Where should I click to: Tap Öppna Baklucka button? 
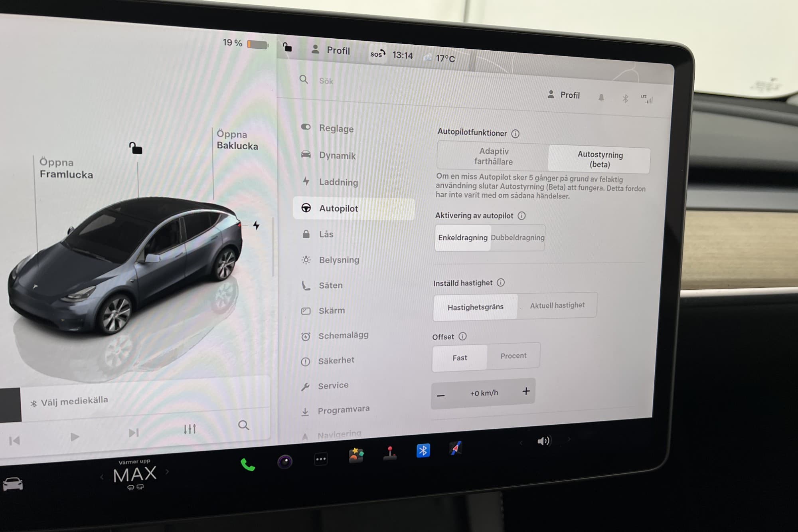pyautogui.click(x=237, y=140)
